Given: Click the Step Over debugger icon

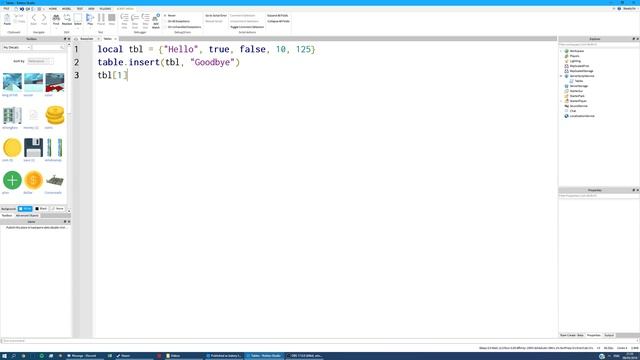Looking at the screenshot, I should tap(135, 20).
